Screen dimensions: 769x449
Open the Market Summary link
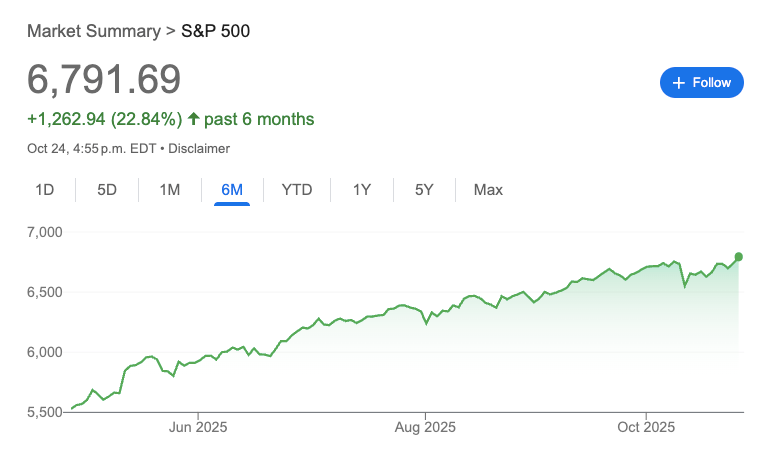pos(94,30)
